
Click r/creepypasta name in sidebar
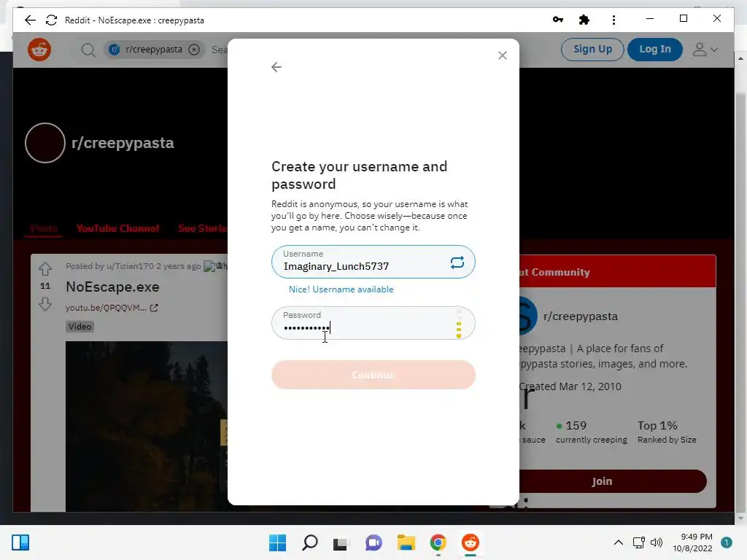click(x=580, y=316)
